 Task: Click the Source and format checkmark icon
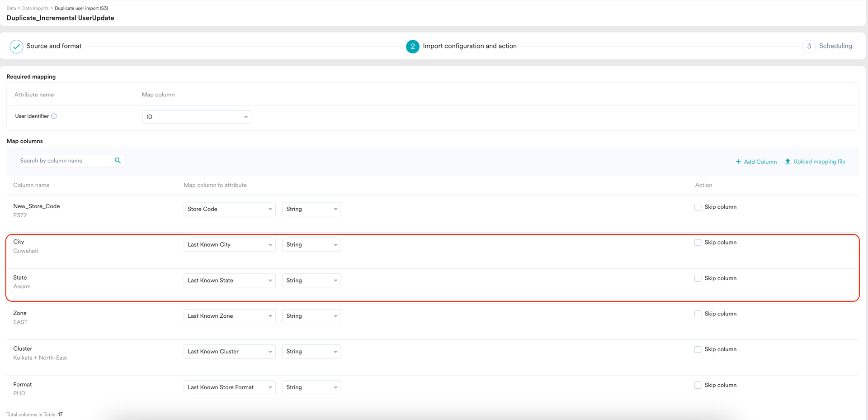pyautogui.click(x=16, y=47)
